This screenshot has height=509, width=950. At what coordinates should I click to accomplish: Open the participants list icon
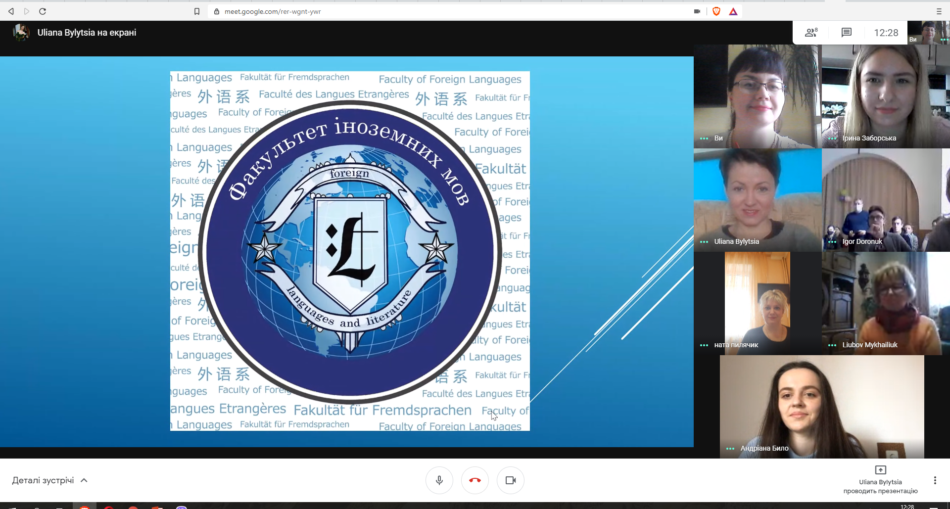pyautogui.click(x=813, y=32)
